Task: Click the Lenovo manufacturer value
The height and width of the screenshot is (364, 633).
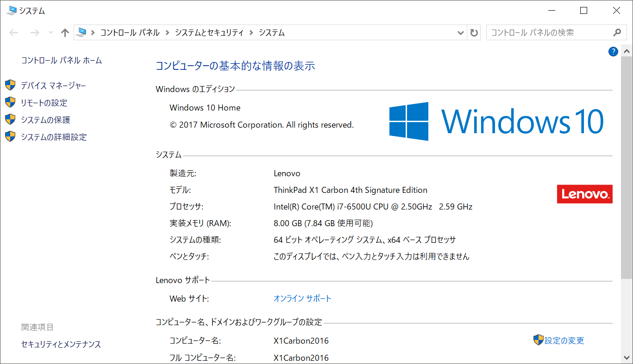Action: pos(287,173)
